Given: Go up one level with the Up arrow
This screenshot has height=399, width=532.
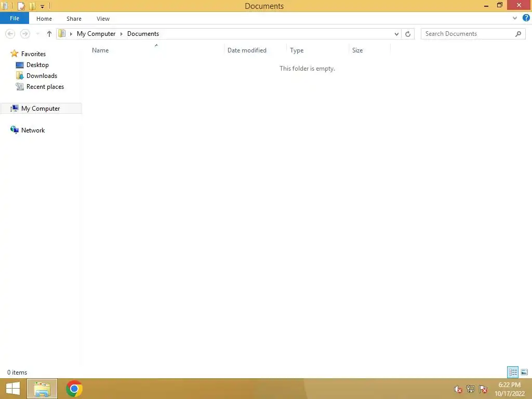Looking at the screenshot, I should (49, 34).
